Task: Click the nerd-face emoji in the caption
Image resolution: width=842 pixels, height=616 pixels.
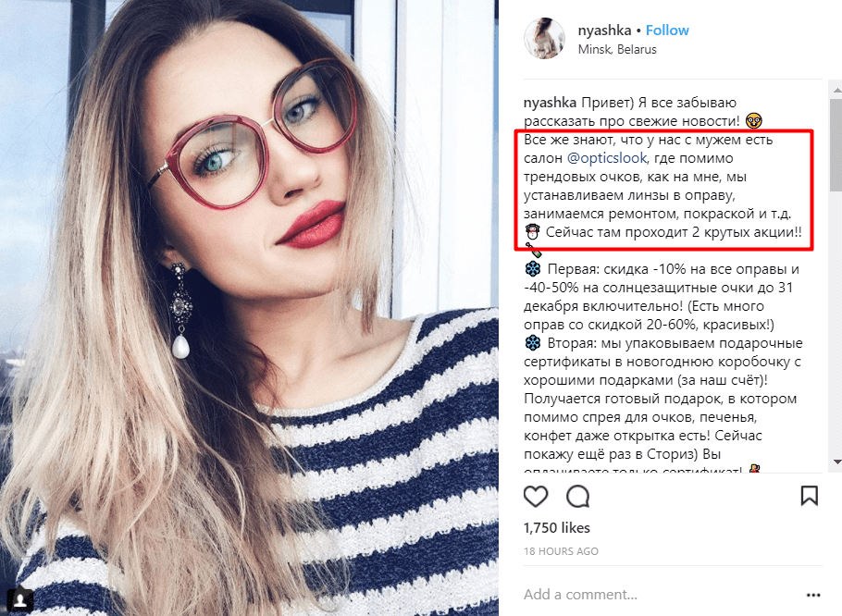Action: tap(754, 121)
